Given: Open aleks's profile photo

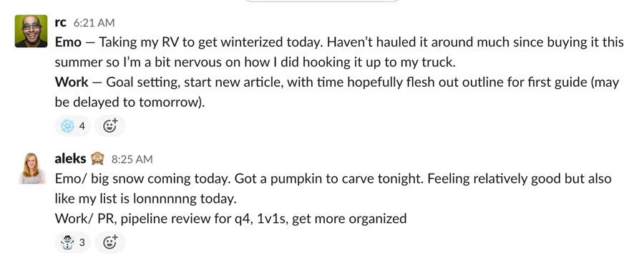Looking at the screenshot, I should [31, 168].
